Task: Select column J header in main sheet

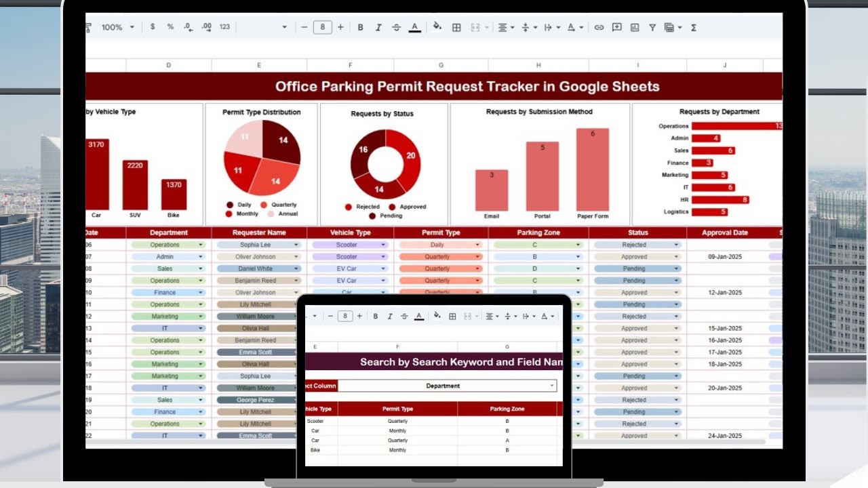Action: click(725, 65)
